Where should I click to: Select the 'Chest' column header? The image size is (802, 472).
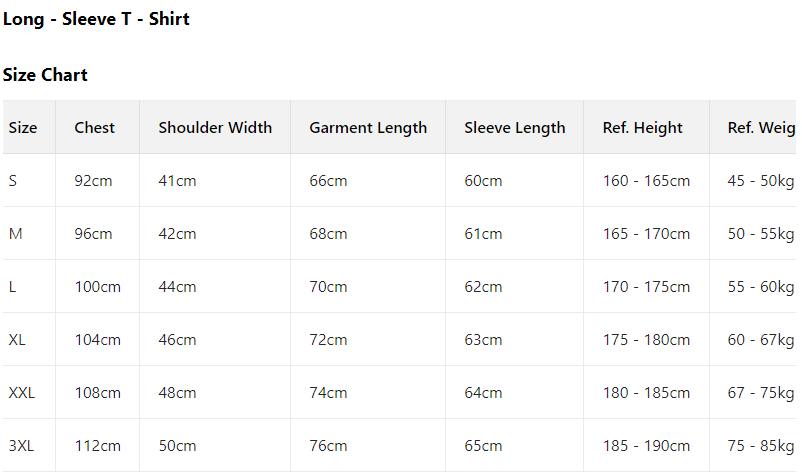[95, 128]
